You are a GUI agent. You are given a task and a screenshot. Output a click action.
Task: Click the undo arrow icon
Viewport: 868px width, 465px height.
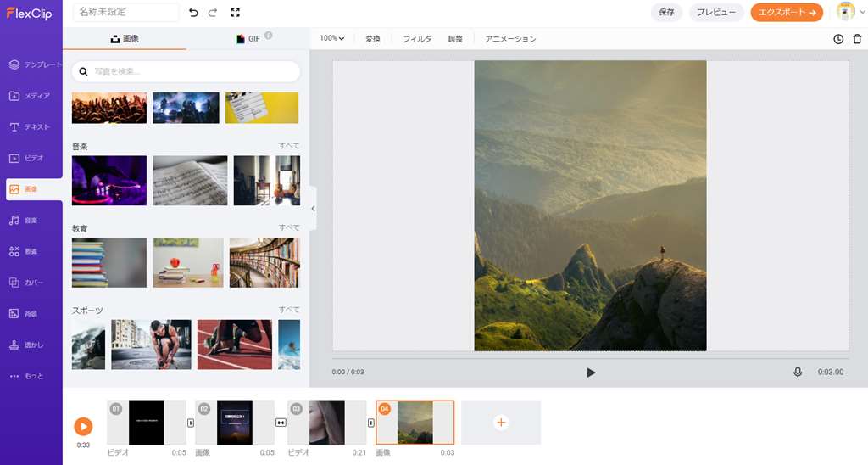pyautogui.click(x=193, y=13)
